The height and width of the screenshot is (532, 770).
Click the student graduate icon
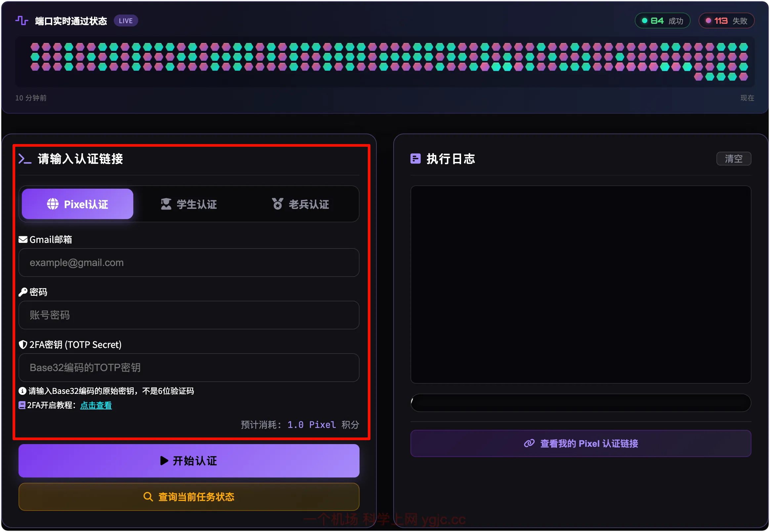tap(166, 204)
